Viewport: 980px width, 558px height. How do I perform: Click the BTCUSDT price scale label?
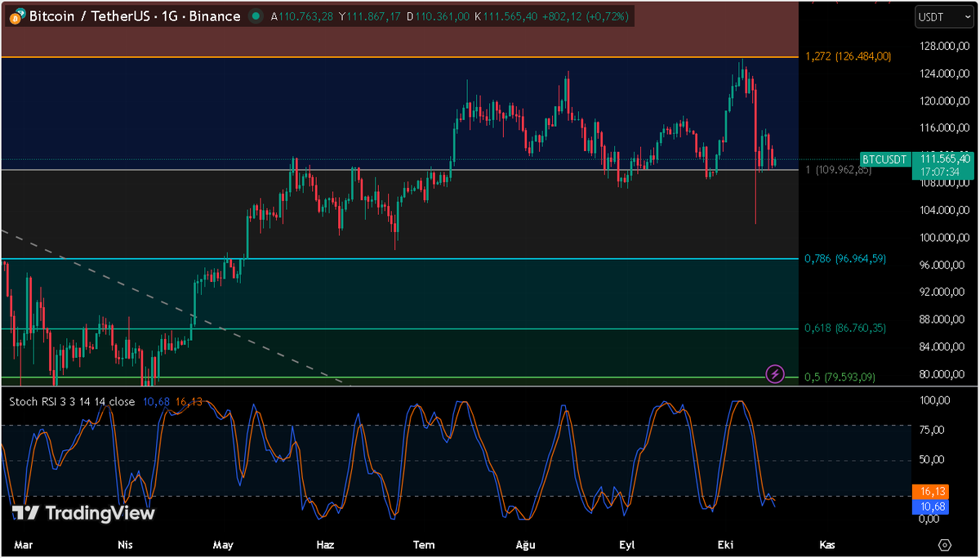coord(885,159)
